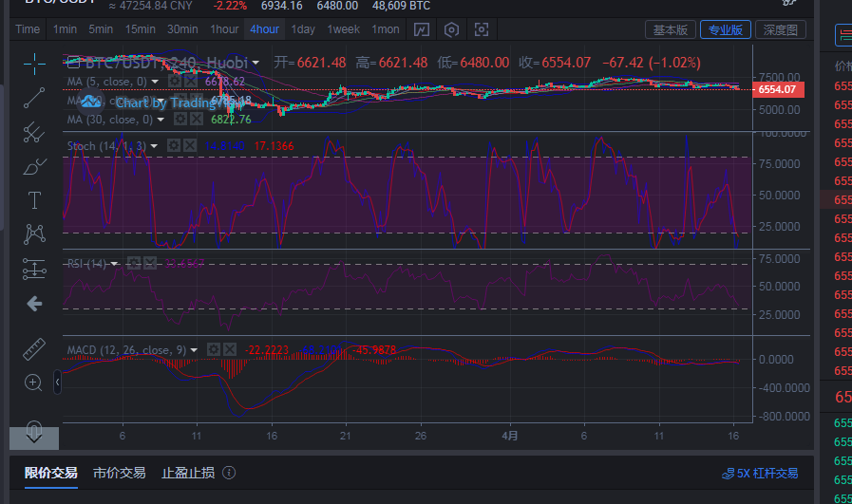
Task: Select the 1day interval
Action: [303, 29]
